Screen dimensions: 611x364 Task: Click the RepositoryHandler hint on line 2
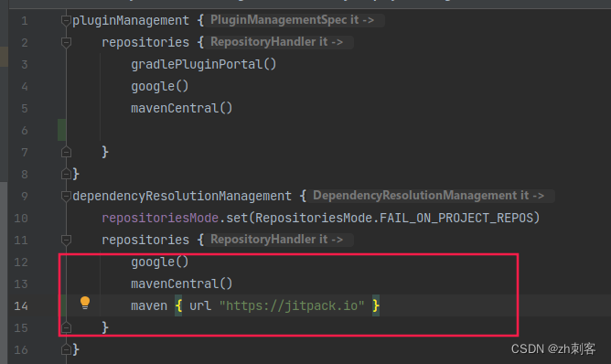[x=276, y=42]
